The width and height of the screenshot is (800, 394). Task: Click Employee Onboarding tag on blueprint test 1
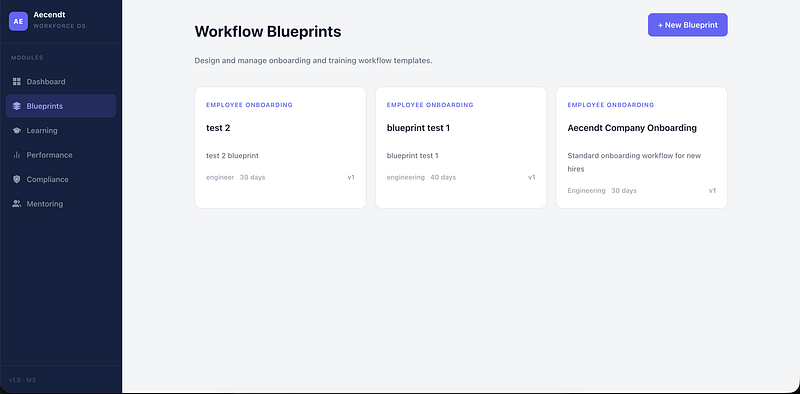[430, 105]
